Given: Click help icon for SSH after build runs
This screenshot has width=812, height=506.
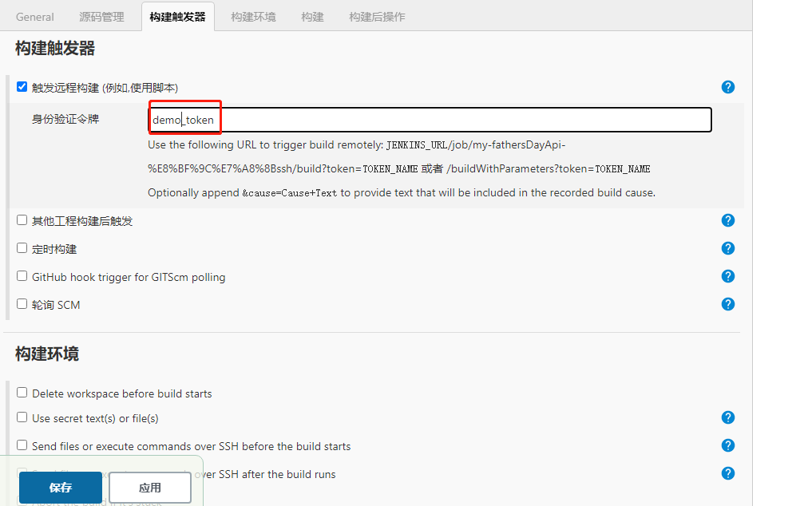Looking at the screenshot, I should 727,473.
